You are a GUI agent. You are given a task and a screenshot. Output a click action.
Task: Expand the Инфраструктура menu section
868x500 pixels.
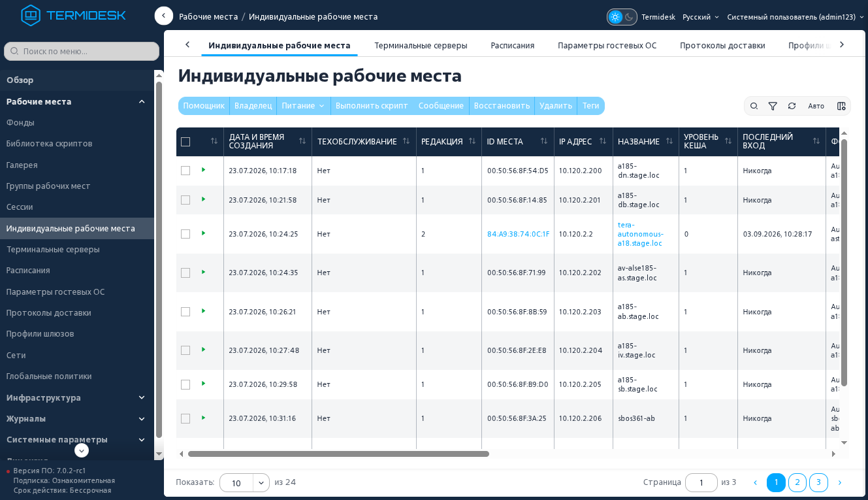(x=77, y=397)
